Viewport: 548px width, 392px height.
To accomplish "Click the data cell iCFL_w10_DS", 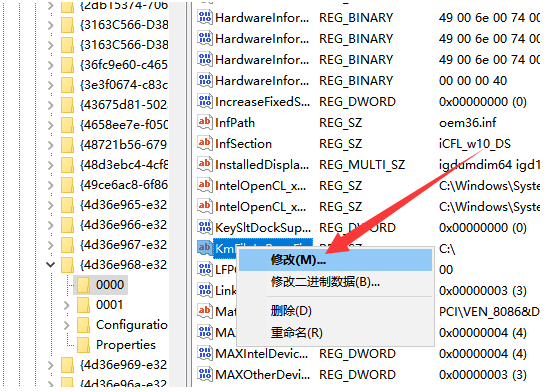I will [x=475, y=144].
